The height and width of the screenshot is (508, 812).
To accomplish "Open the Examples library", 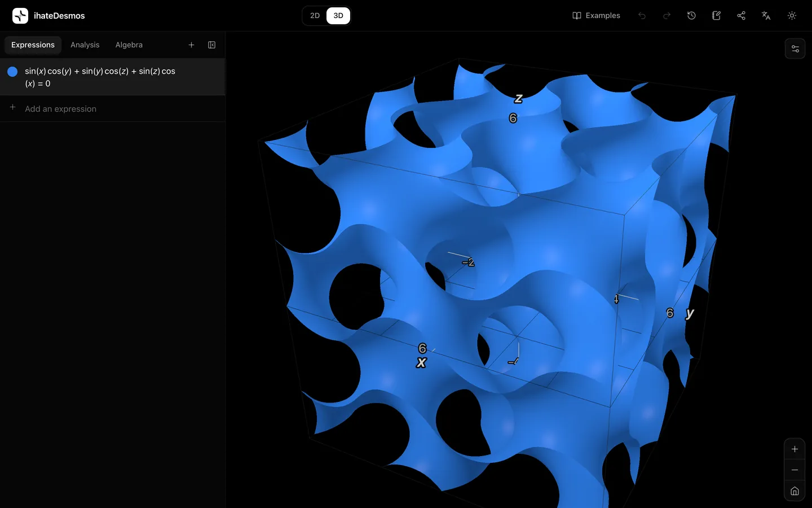I will coord(596,16).
